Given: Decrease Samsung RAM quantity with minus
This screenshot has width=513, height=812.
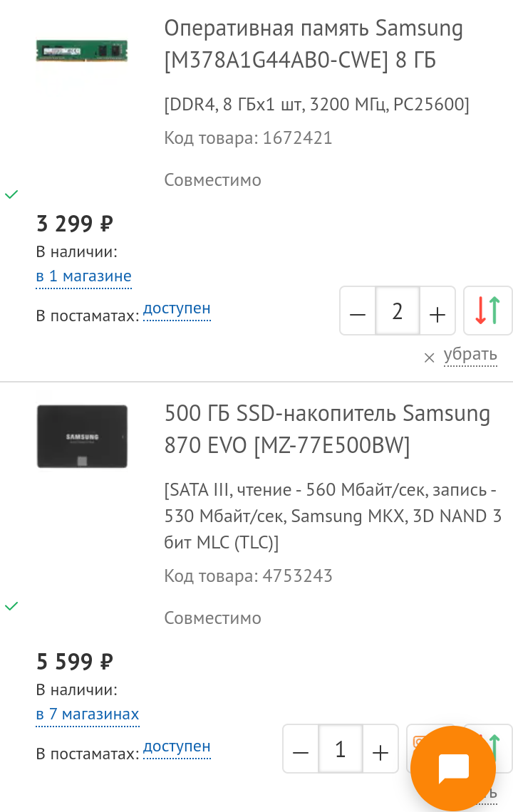Looking at the screenshot, I should click(x=358, y=311).
